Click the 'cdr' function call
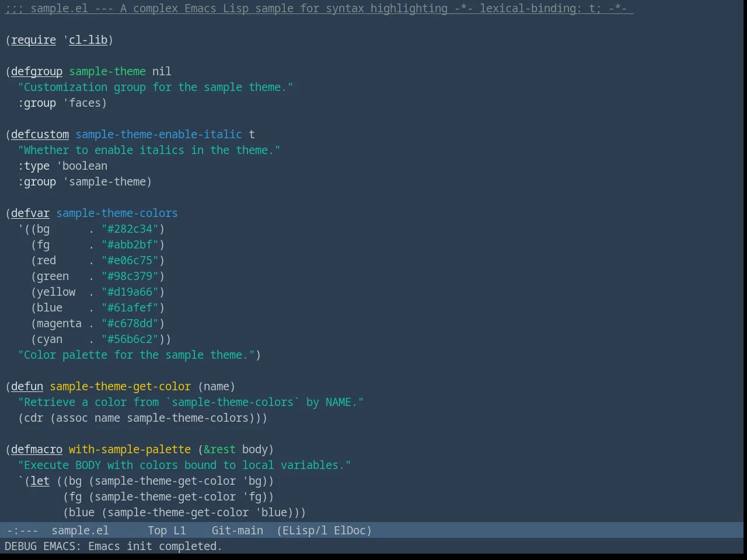 click(33, 418)
